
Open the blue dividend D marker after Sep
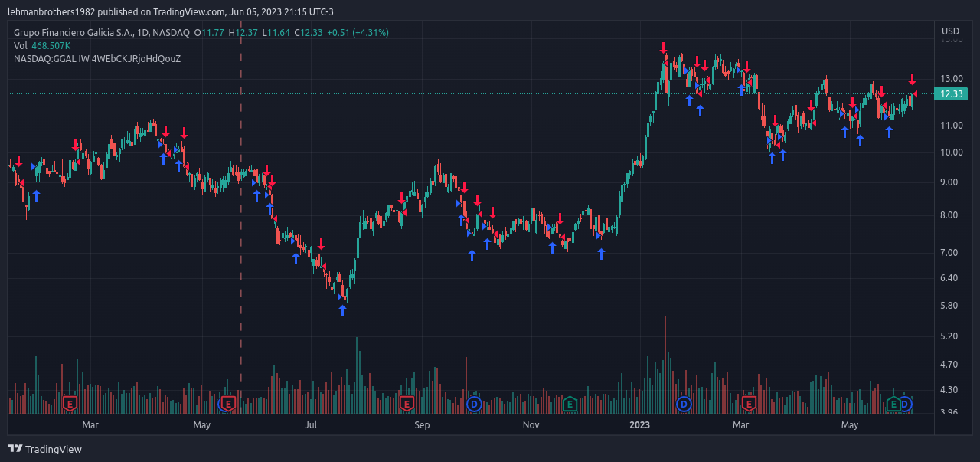(474, 403)
